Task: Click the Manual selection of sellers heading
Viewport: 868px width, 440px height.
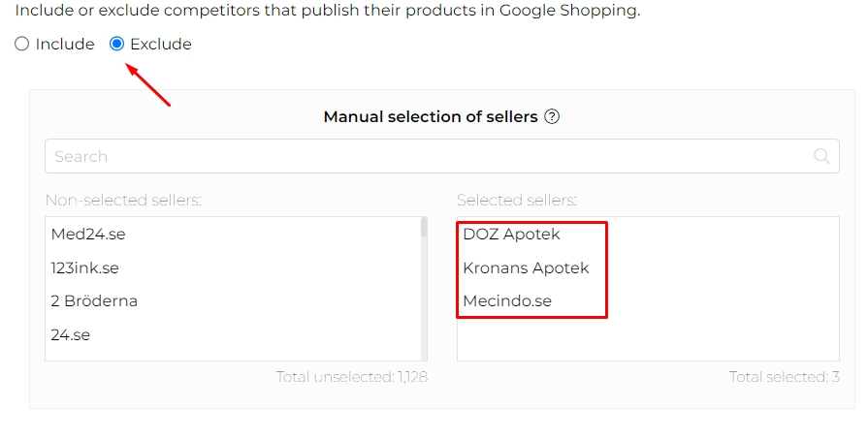Action: pos(430,117)
